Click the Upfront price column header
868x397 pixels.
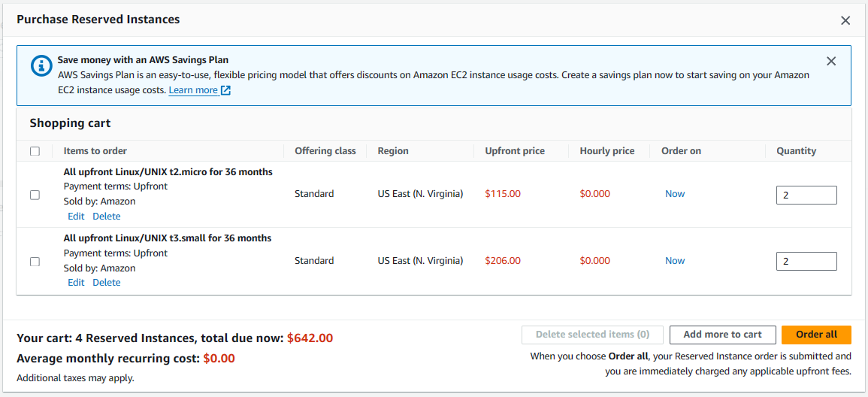click(515, 150)
